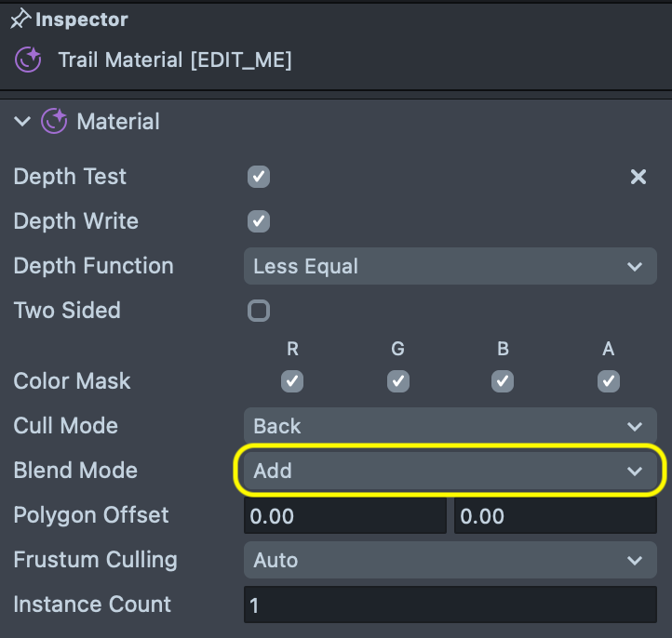The image size is (672, 638).
Task: Select the Inspector panel tab
Action: (81, 20)
